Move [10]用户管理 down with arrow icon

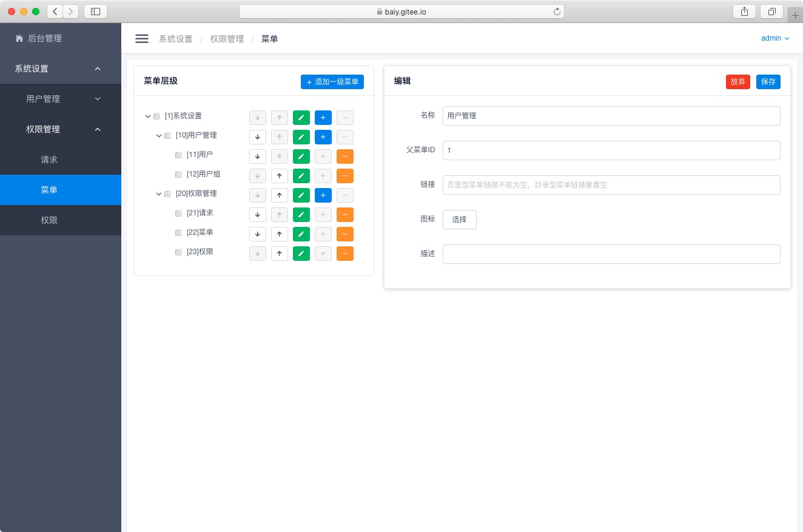[258, 137]
